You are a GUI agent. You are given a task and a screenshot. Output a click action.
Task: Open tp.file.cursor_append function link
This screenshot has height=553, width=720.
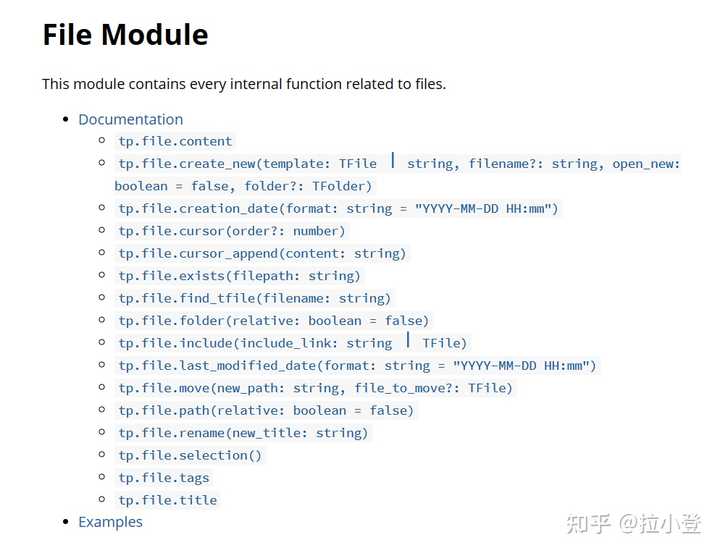262,254
